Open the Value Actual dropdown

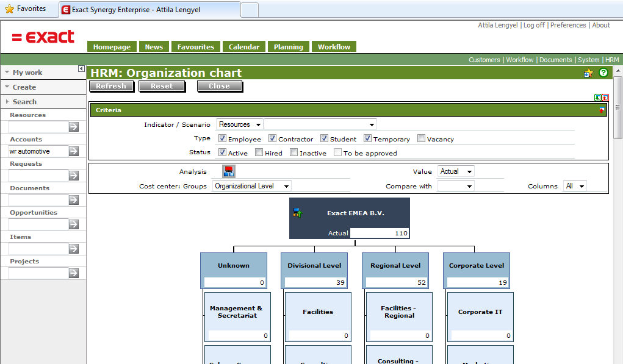(456, 171)
